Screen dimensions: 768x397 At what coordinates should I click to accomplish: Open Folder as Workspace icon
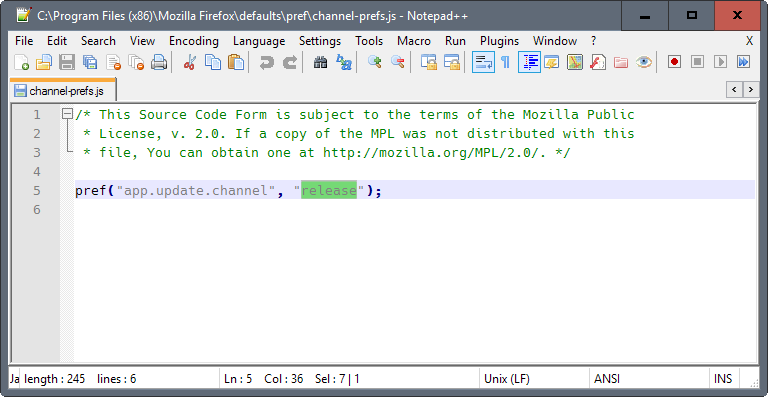621,62
